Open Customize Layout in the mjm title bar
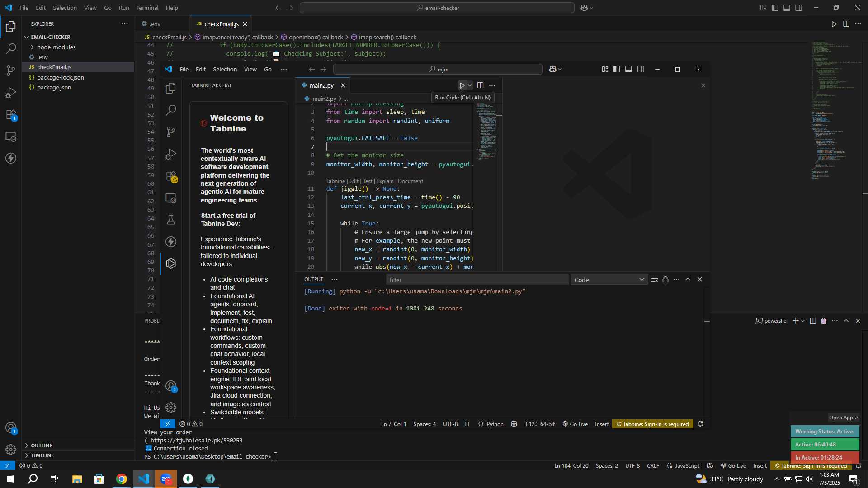The width and height of the screenshot is (868, 488). [x=605, y=69]
